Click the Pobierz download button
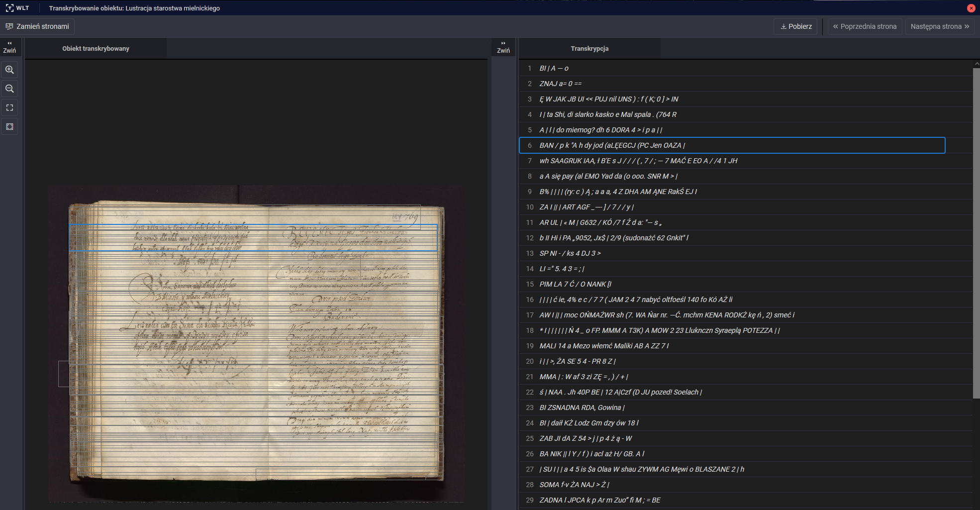 [796, 26]
